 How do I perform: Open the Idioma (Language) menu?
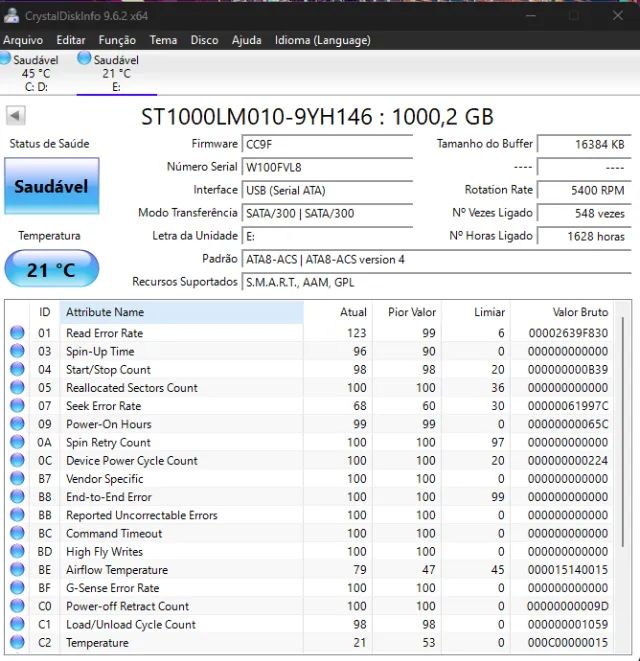[x=323, y=40]
